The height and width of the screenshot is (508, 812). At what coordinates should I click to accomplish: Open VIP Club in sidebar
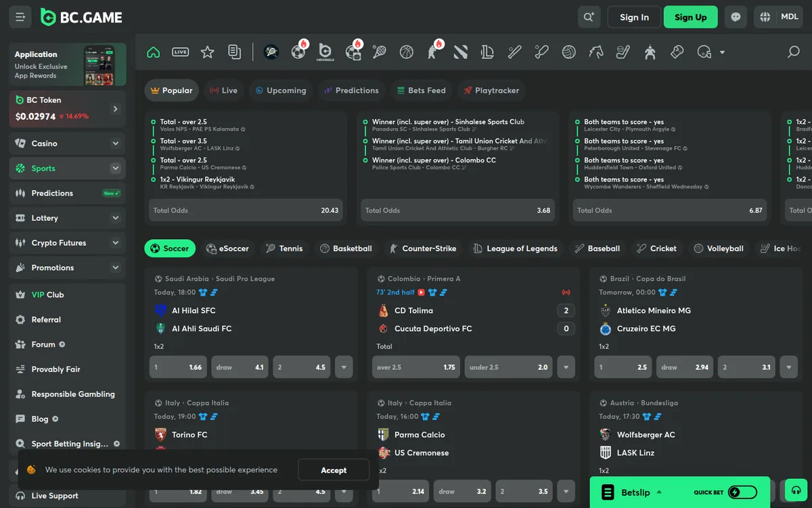[67, 295]
